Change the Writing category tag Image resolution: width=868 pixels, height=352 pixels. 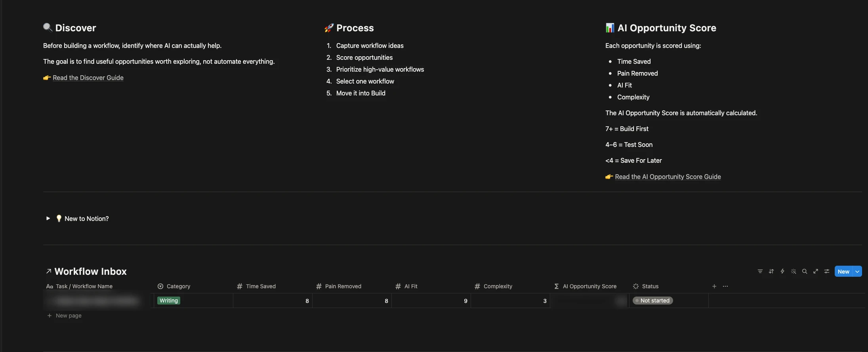[x=169, y=301]
